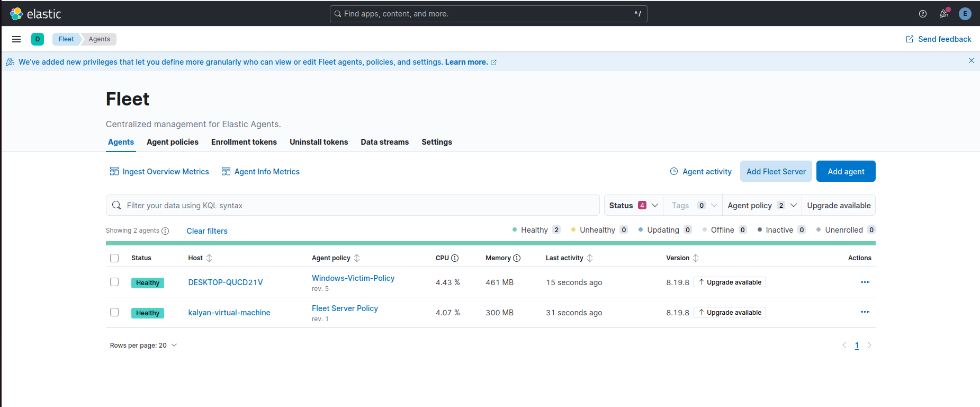Switch to the Enrollment tokens tab
The height and width of the screenshot is (407, 980).
pos(244,142)
